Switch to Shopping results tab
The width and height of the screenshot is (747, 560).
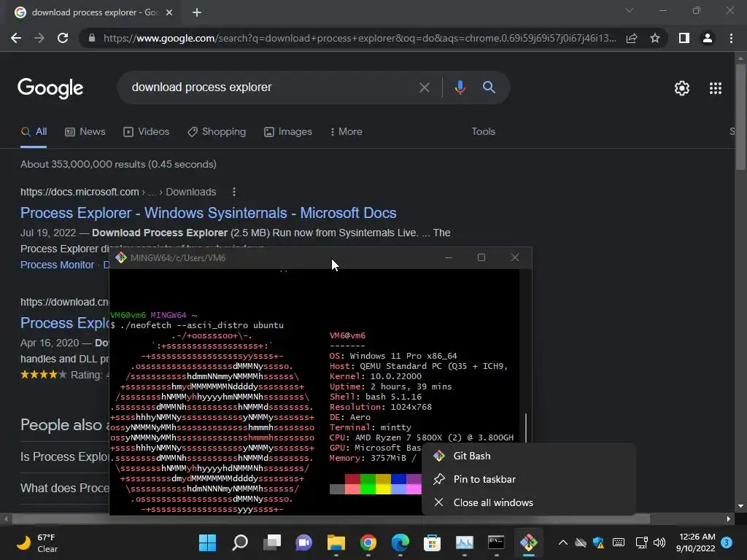[x=217, y=132]
